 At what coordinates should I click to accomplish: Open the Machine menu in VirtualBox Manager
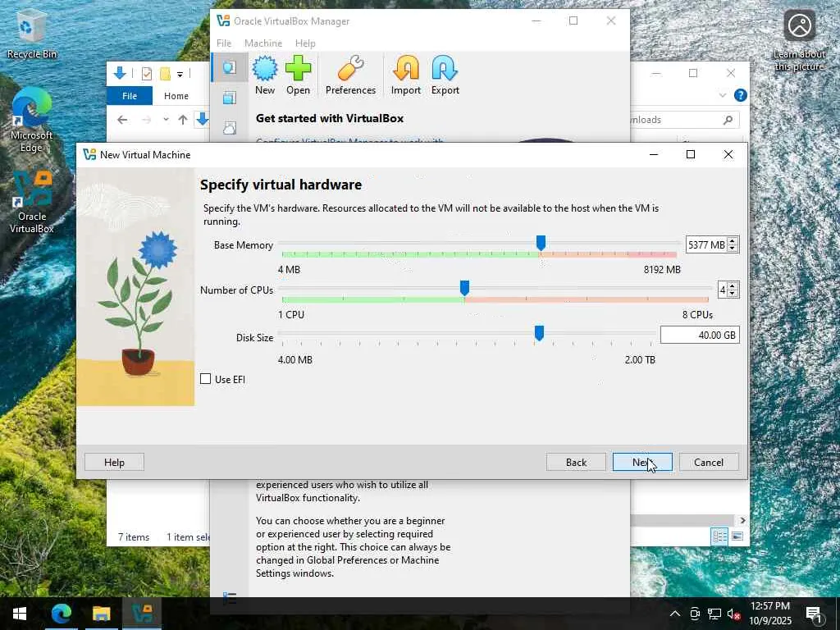coord(263,43)
